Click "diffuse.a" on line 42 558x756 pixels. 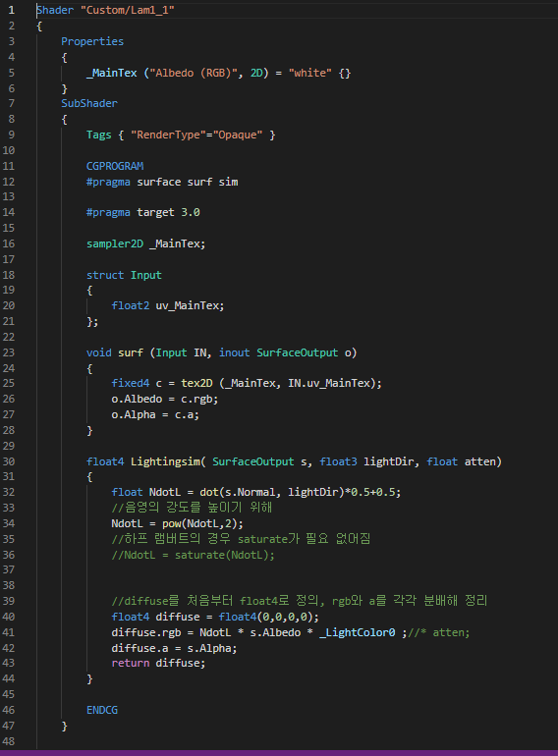tap(139, 648)
